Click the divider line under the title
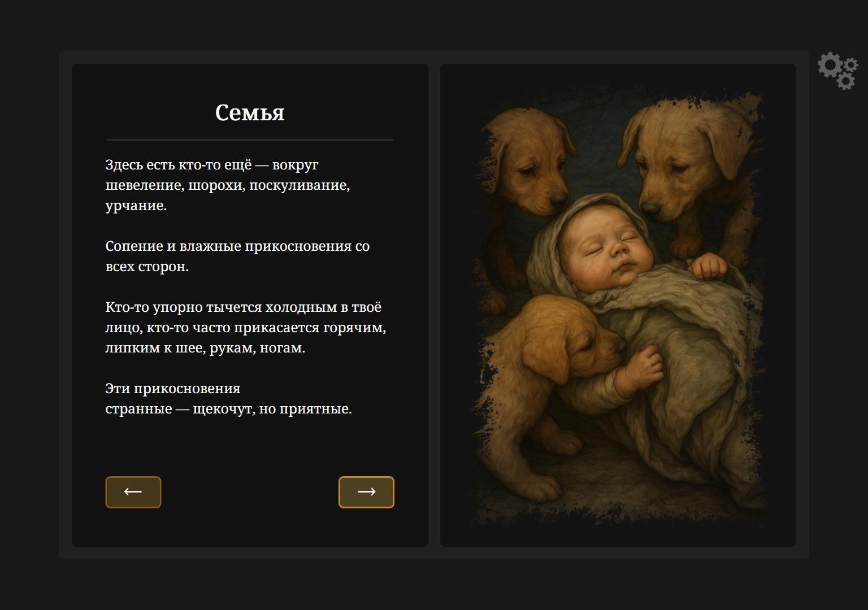Viewport: 868px width, 610px height. pyautogui.click(x=250, y=139)
